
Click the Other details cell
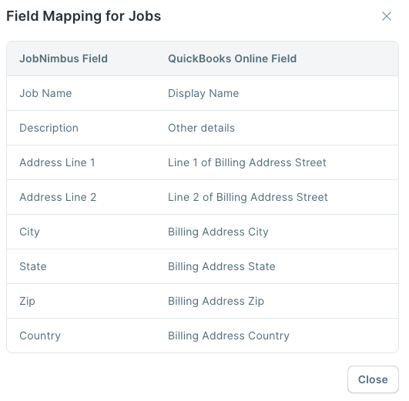click(x=201, y=128)
